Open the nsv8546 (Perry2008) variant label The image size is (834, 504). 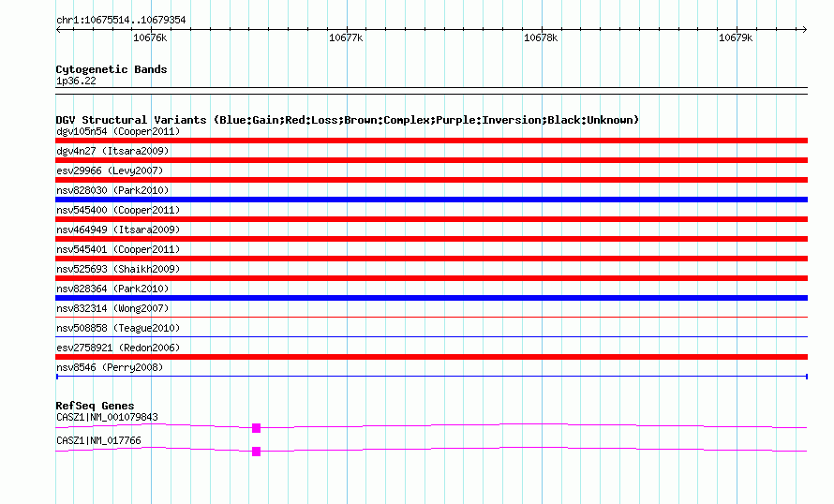(x=110, y=367)
